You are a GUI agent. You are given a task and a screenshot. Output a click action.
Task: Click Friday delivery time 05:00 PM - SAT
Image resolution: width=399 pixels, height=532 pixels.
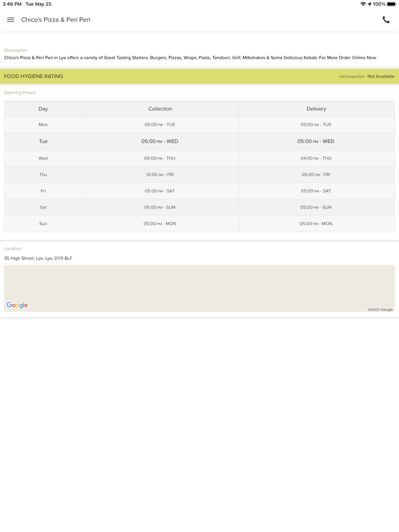[x=316, y=191]
